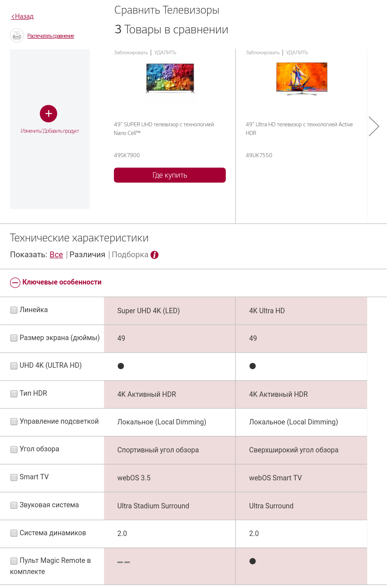Screen dimensions: 387x588
Task: Click the 49SK7900 TV thumbnail image
Action: point(170,79)
